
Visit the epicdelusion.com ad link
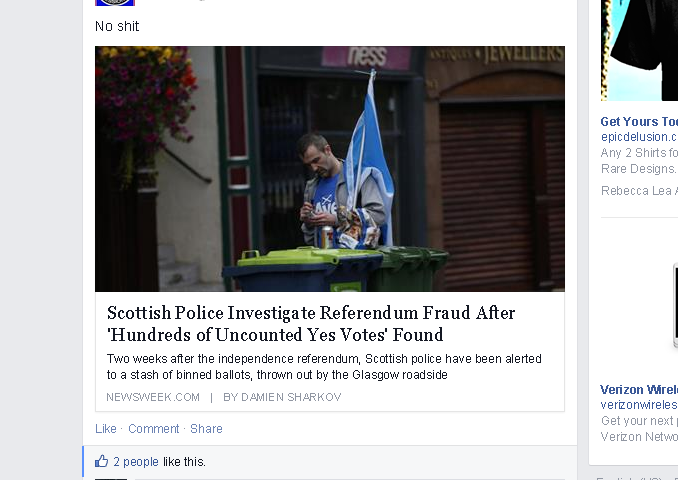pos(639,137)
